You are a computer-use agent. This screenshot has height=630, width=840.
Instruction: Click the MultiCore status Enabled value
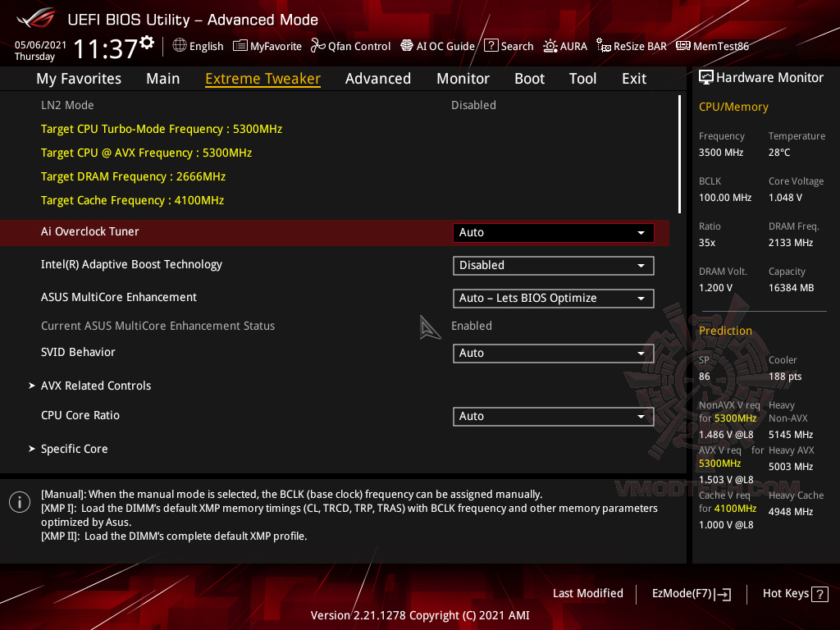(472, 326)
